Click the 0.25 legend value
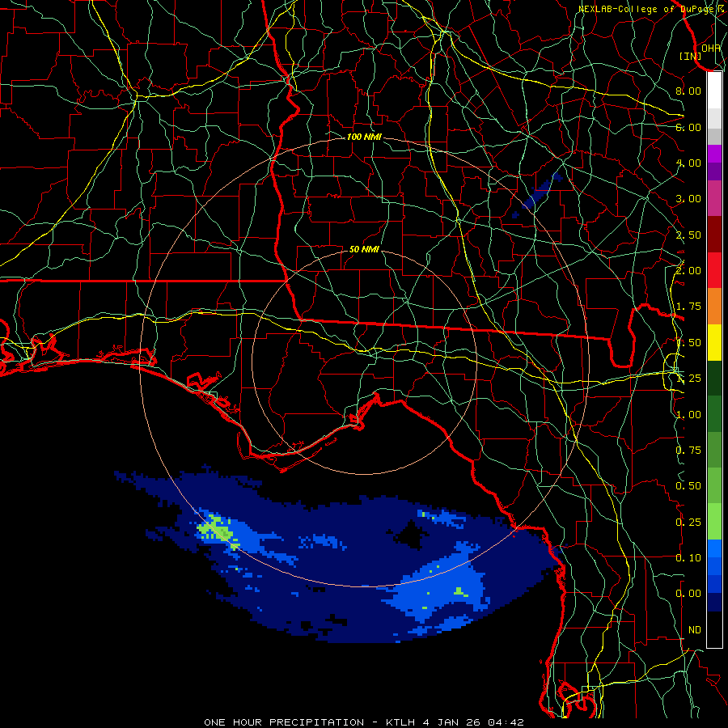Image resolution: width=728 pixels, height=728 pixels. click(x=688, y=523)
